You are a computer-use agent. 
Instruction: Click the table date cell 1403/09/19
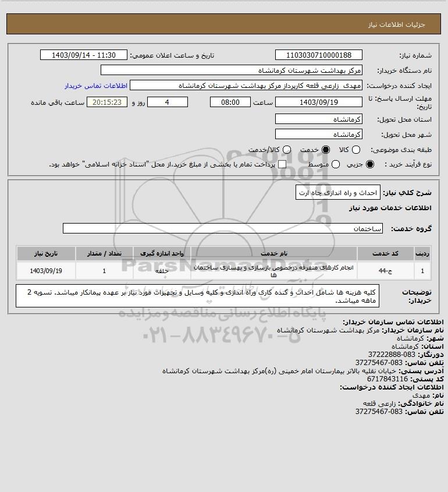(46, 271)
